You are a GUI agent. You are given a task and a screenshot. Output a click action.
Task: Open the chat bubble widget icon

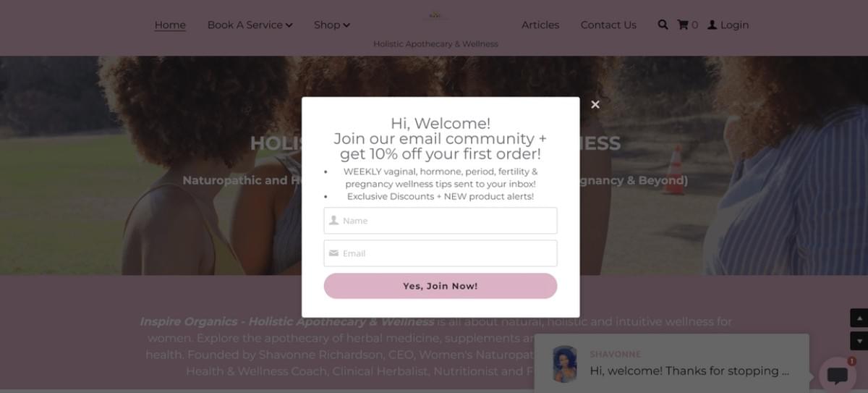click(837, 375)
